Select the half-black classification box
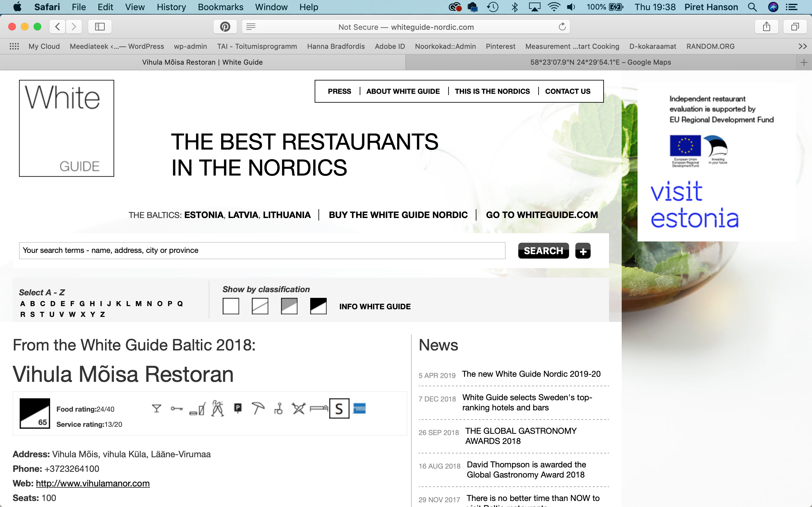812x507 pixels. point(318,306)
